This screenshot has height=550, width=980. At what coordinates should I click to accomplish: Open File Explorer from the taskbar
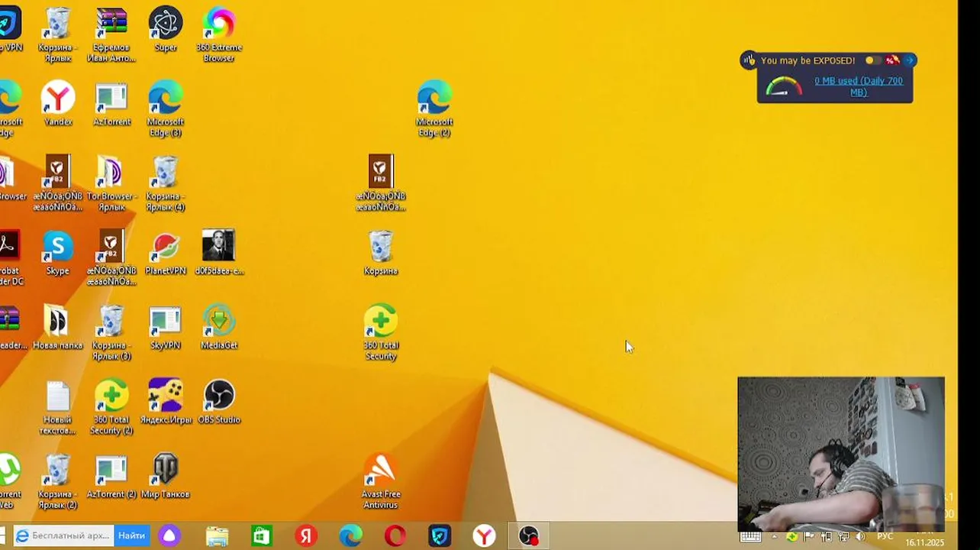coord(218,536)
